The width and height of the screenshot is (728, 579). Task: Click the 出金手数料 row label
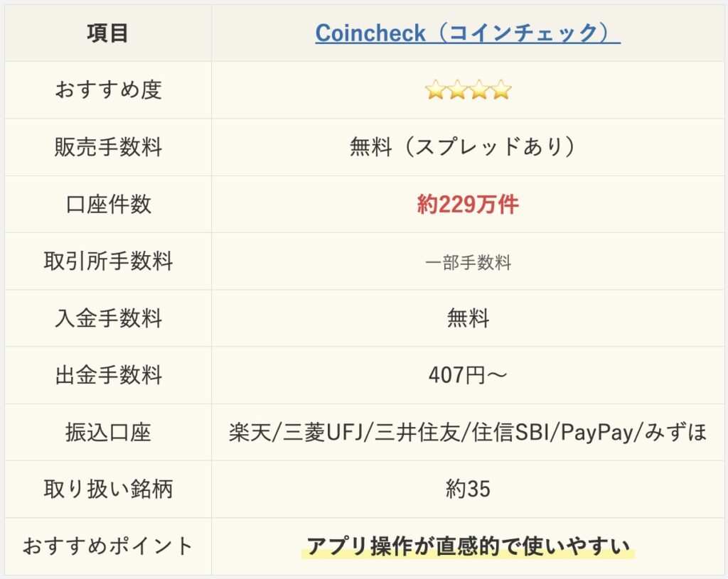click(x=108, y=375)
